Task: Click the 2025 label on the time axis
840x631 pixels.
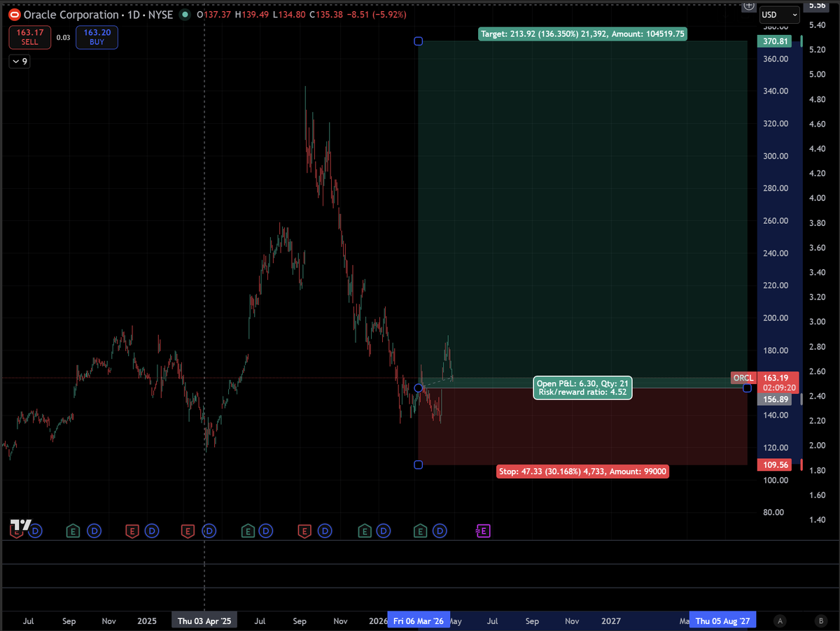Action: (147, 621)
